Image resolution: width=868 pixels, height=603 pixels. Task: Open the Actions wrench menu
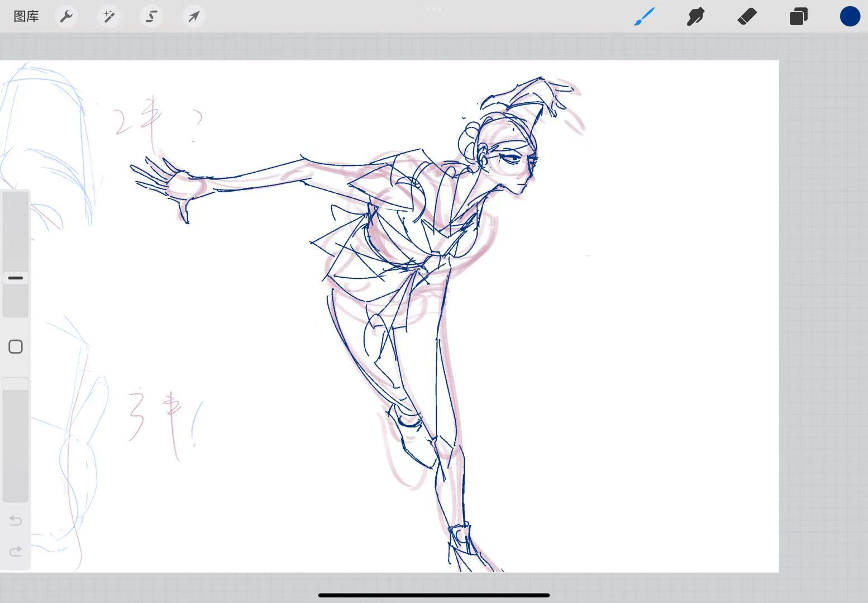(66, 17)
